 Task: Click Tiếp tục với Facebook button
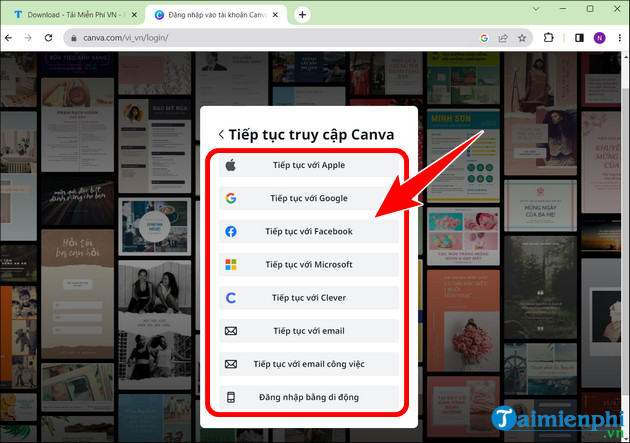pyautogui.click(x=309, y=232)
